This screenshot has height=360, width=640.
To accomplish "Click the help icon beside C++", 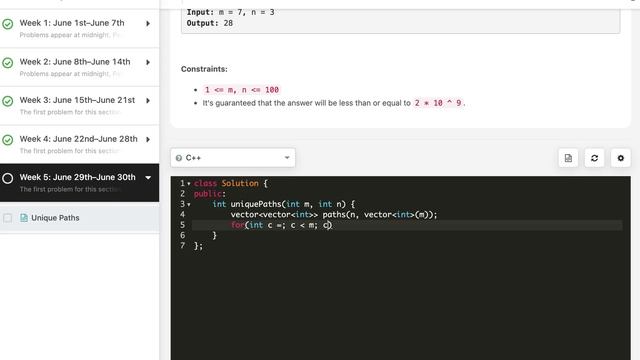I will pyautogui.click(x=179, y=158).
